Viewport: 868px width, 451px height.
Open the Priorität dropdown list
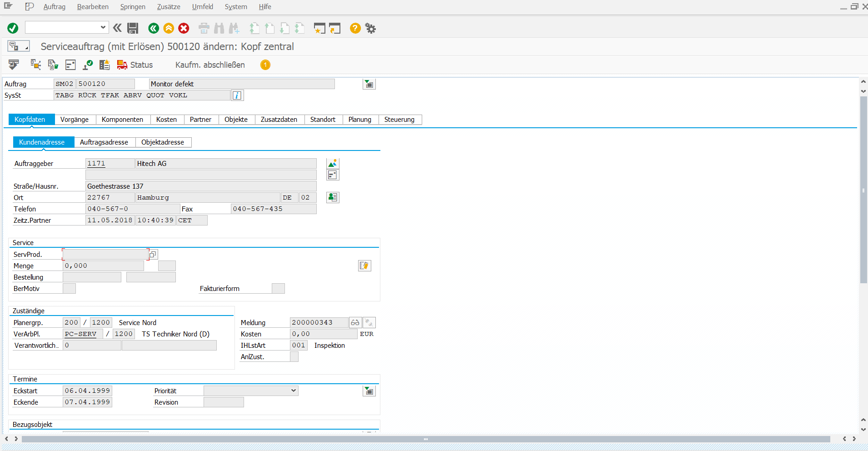294,391
